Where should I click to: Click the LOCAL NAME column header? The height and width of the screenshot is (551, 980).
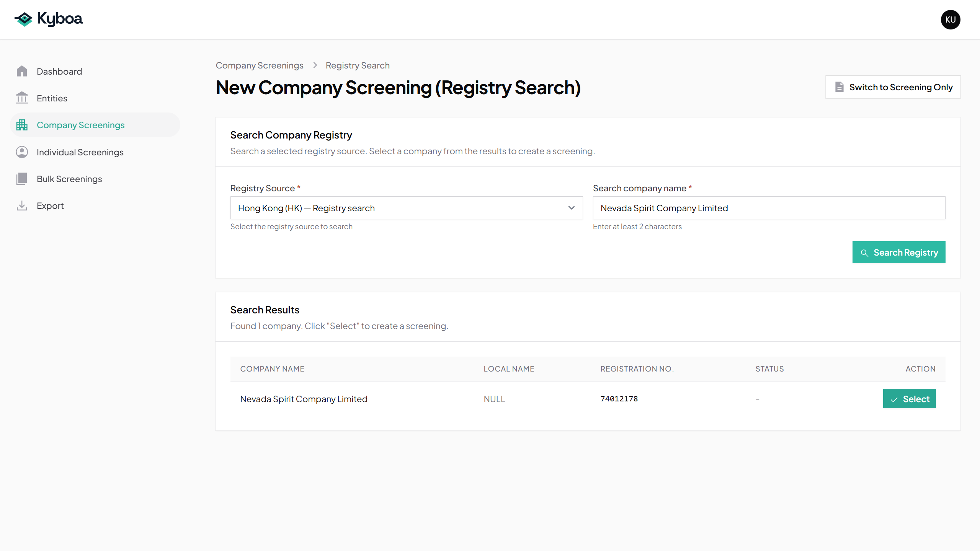pos(509,369)
